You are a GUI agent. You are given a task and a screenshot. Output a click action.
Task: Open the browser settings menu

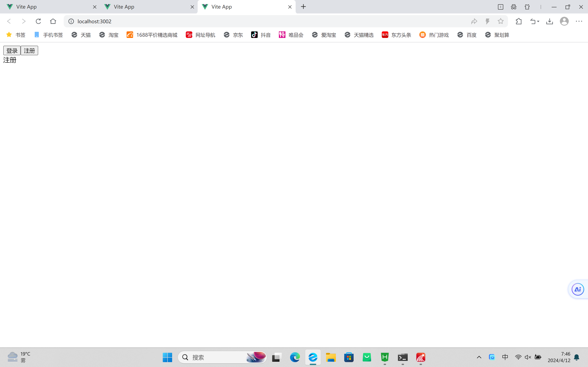pos(579,21)
